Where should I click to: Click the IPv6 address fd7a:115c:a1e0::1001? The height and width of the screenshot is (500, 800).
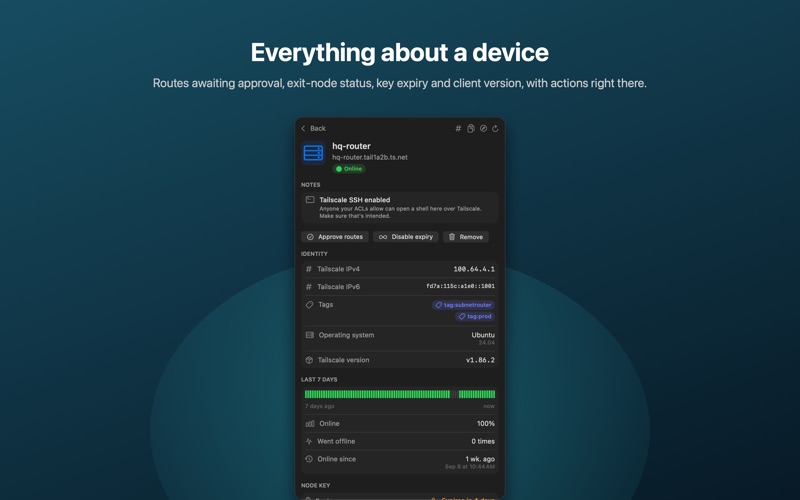point(460,286)
